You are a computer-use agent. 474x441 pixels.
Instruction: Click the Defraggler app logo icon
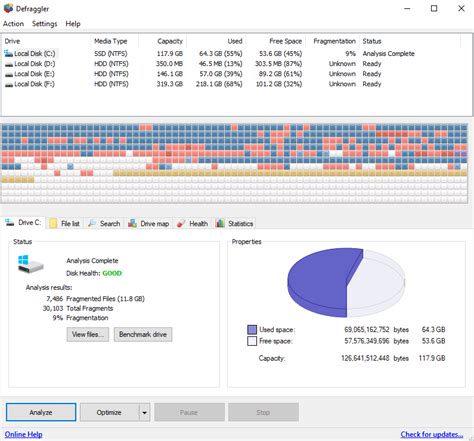tap(8, 8)
